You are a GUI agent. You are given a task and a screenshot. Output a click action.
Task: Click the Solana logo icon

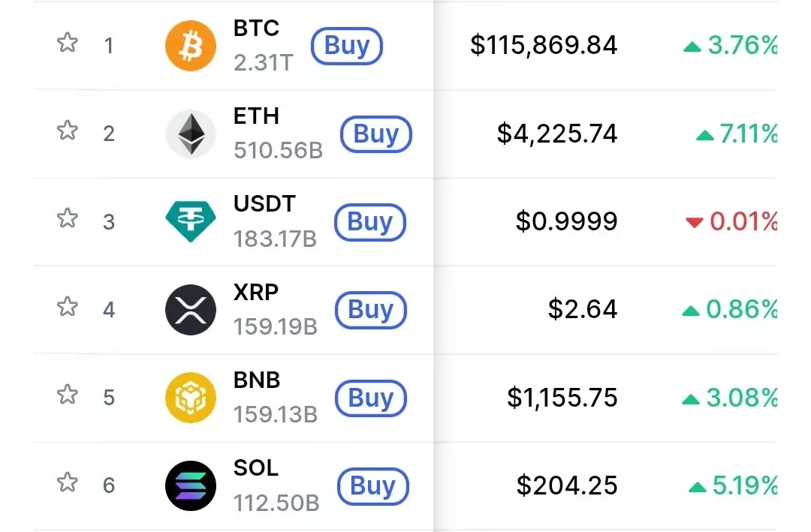[x=191, y=485]
